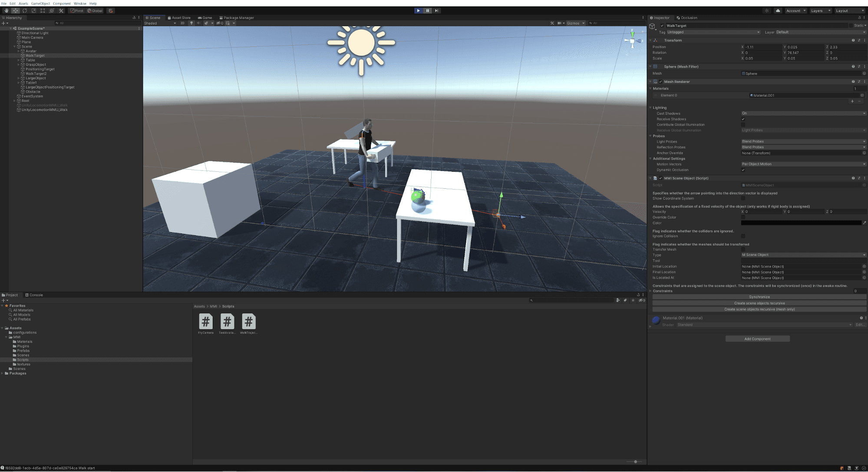Image resolution: width=868 pixels, height=472 pixels.
Task: Toggle WalkTarget active checkbox
Action: pyautogui.click(x=662, y=26)
